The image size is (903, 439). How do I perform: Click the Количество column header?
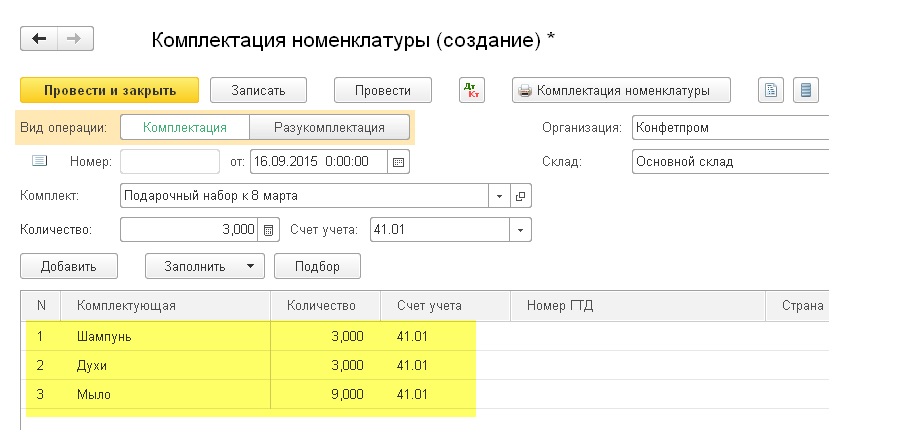325,305
